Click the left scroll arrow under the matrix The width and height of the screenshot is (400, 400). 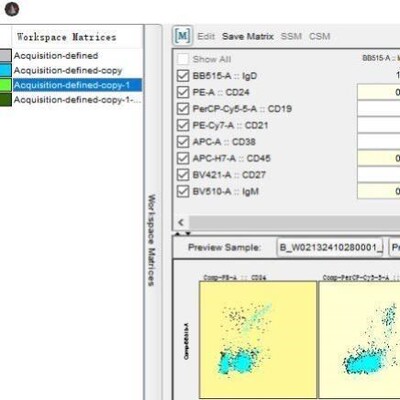click(x=181, y=222)
